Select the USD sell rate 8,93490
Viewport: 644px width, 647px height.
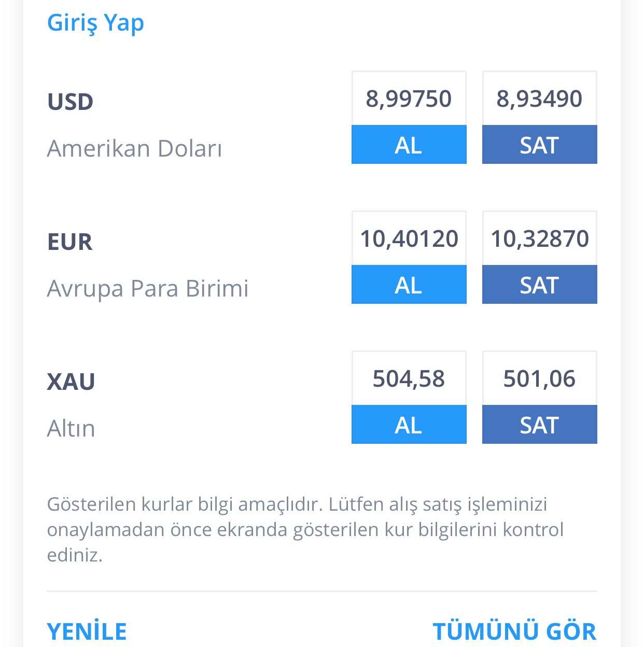point(539,99)
